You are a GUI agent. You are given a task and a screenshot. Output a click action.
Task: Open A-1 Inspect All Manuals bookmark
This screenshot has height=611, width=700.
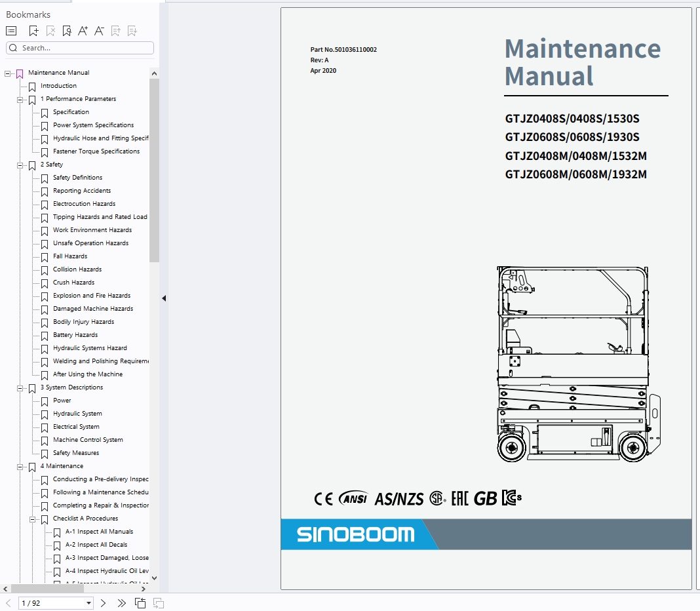point(99,532)
